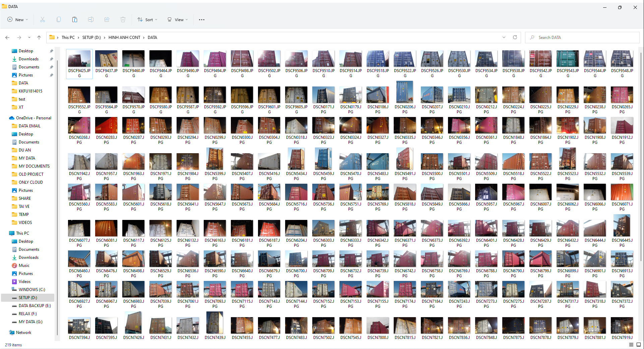Click HINH ANH CONT in breadcrumb path
This screenshot has height=349, width=644.
tap(124, 38)
